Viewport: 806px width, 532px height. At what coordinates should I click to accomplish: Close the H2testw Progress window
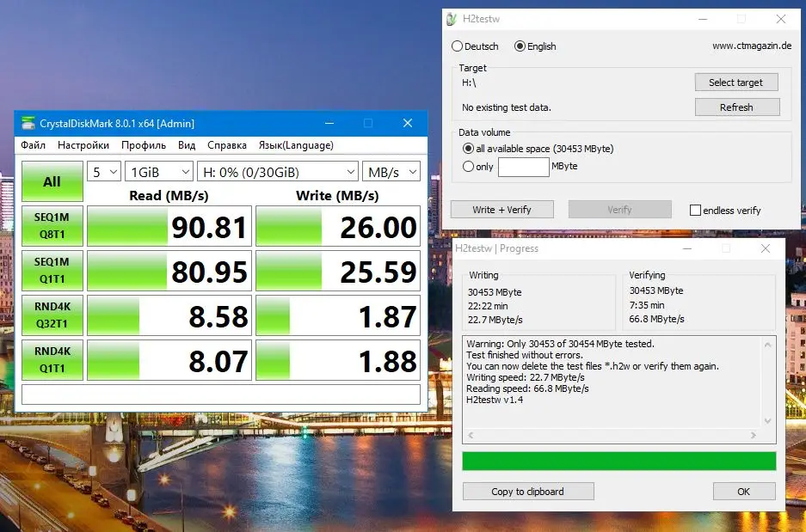766,248
